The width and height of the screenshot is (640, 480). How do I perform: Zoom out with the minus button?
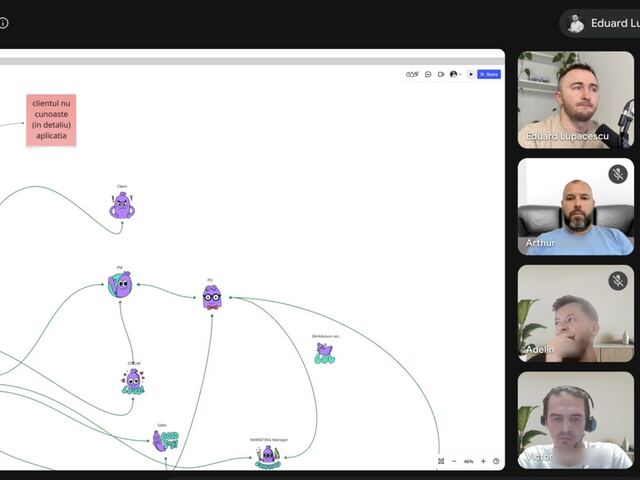[454, 461]
